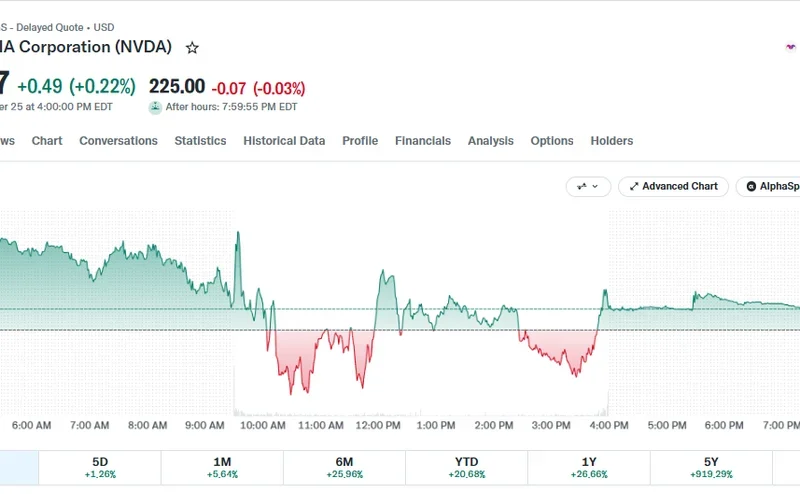Viewport: 800px width, 494px height.
Task: View the Financials tab
Action: (423, 141)
